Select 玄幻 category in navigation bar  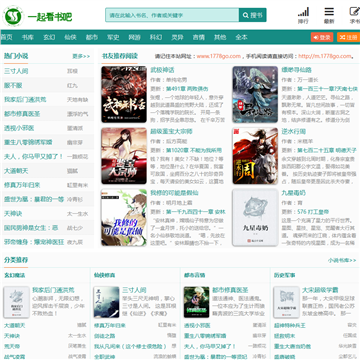click(49, 37)
